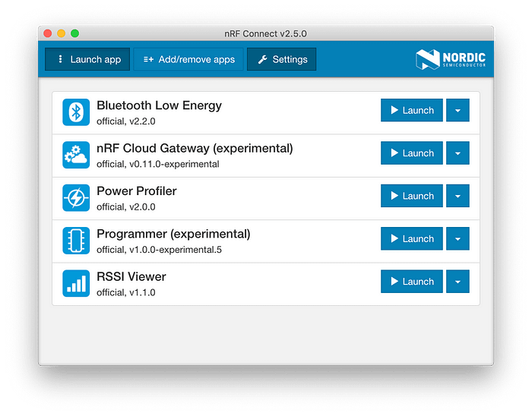The height and width of the screenshot is (416, 532).
Task: Show RSSI Viewer dropdown options
Action: click(x=458, y=282)
